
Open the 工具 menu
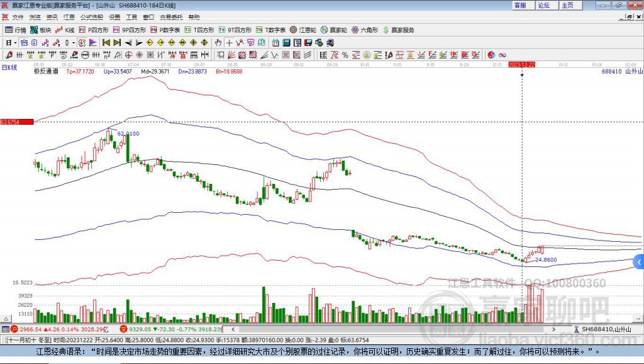[131, 17]
